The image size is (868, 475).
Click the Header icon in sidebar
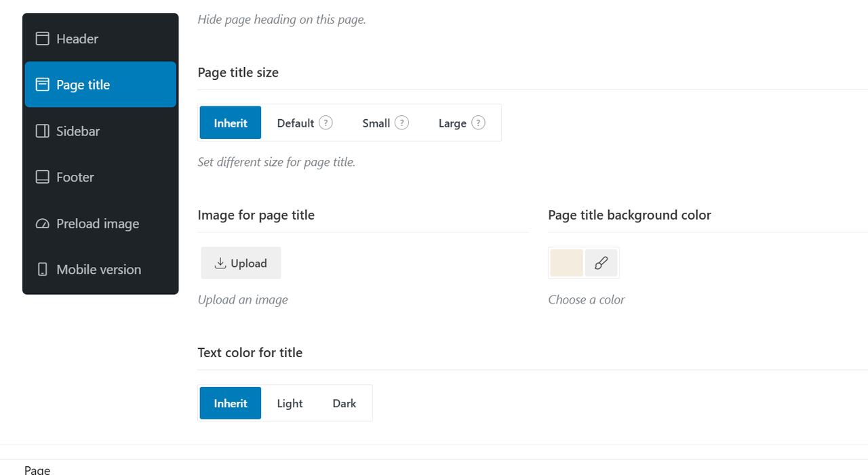[x=42, y=39]
